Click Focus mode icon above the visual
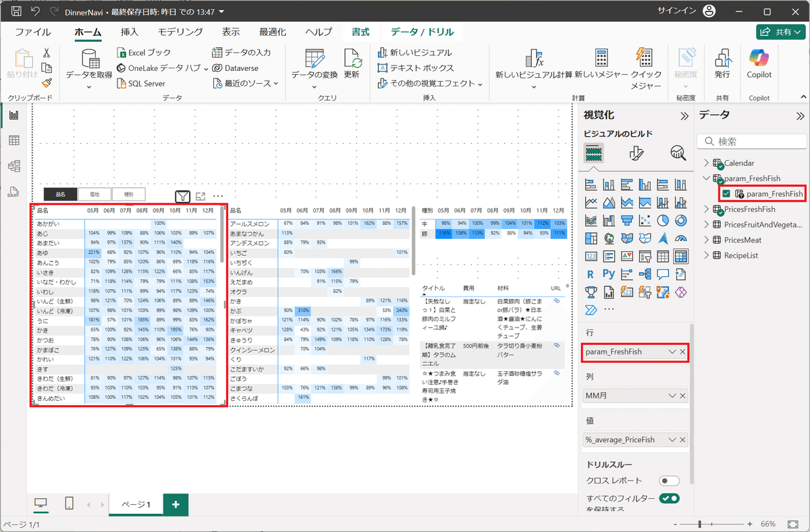Image resolution: width=810 pixels, height=532 pixels. click(200, 196)
